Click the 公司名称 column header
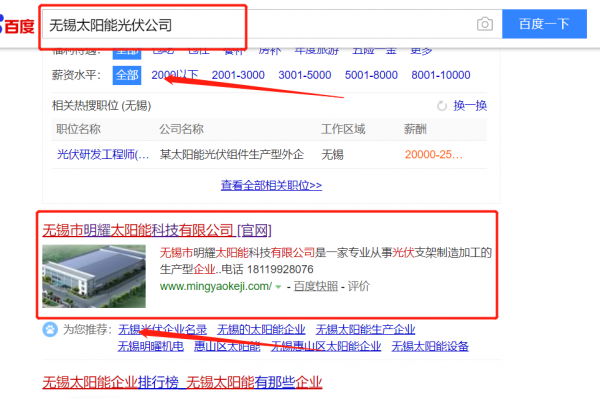Image resolution: width=600 pixels, height=398 pixels. 181,129
